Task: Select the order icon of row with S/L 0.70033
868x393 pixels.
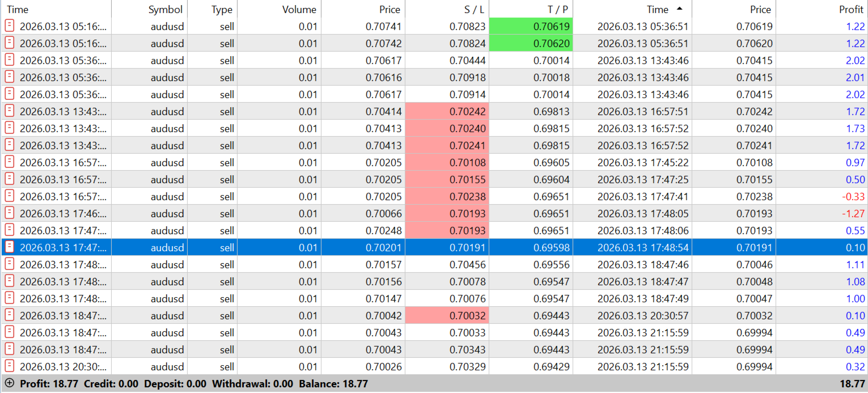Action: click(10, 332)
